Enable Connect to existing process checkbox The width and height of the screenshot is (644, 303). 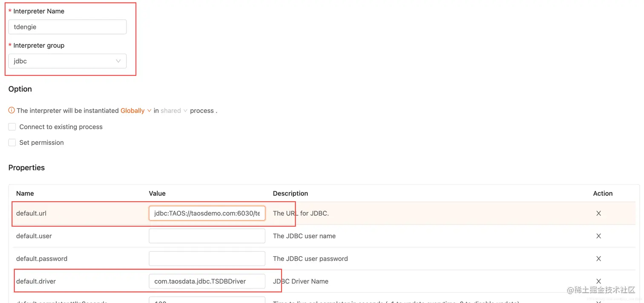(12, 127)
